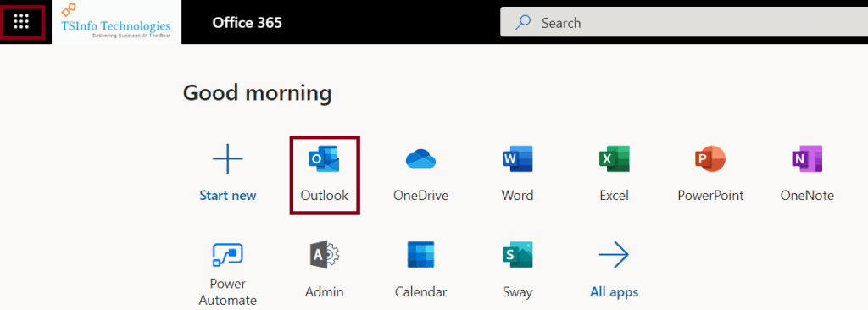Click the TSInfo Technologies logo
Viewport: 868px width, 310px height.
[x=116, y=22]
